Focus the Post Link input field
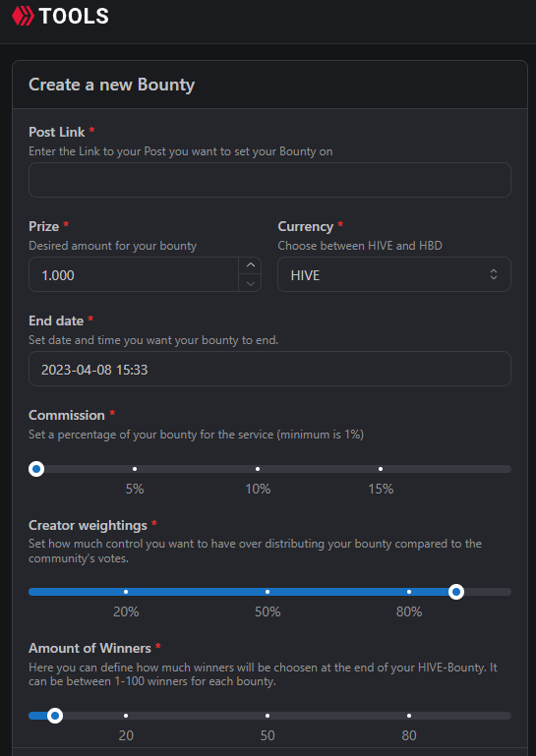Image resolution: width=536 pixels, height=756 pixels. pyautogui.click(x=269, y=180)
